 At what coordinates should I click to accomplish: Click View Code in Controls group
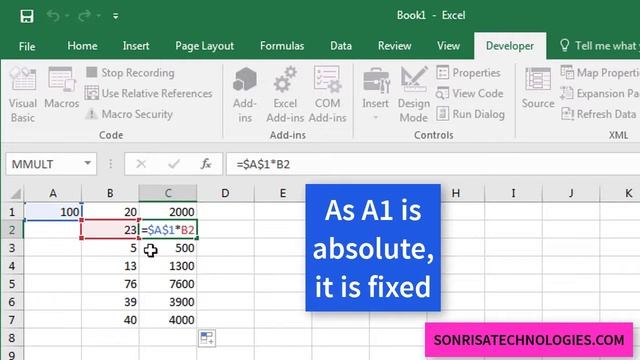470,93
